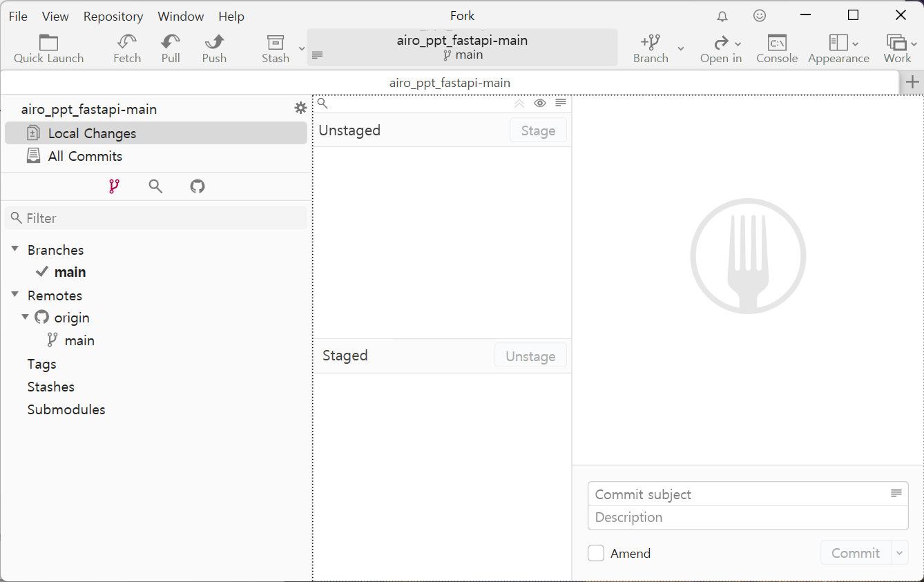Select Stashes in the sidebar

(51, 387)
